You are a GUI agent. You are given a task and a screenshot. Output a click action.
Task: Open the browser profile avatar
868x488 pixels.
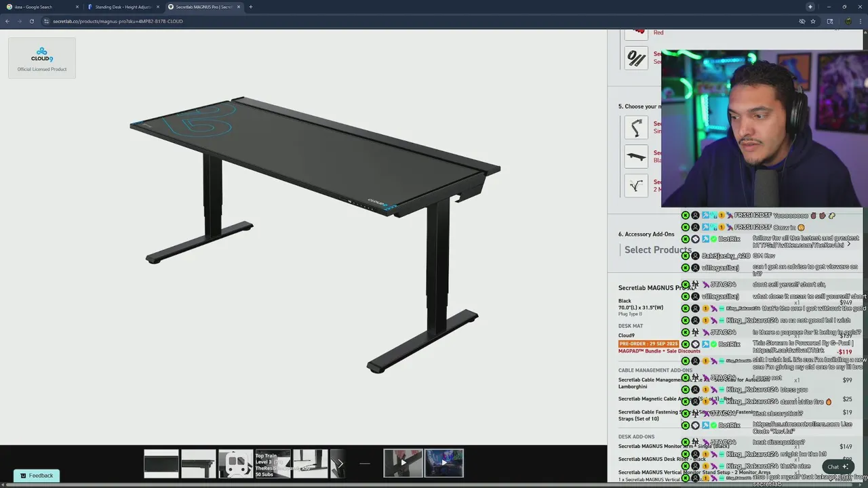848,21
